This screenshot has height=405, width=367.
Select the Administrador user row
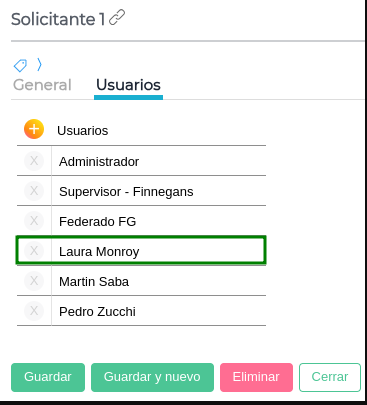coord(141,161)
